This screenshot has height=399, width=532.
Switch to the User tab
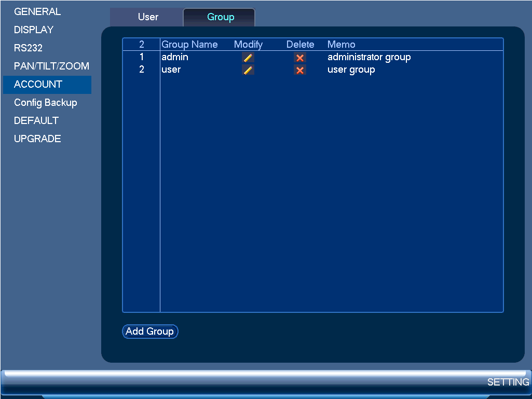[148, 17]
